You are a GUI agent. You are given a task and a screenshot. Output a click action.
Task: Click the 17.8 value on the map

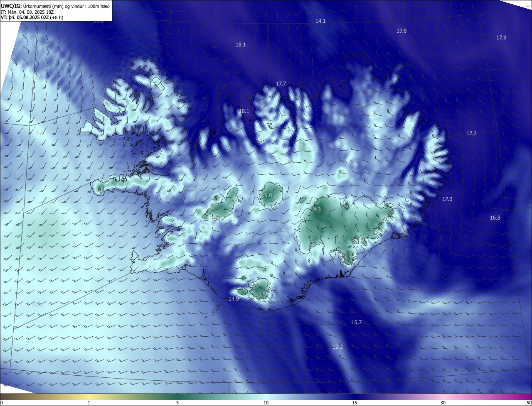tap(401, 31)
